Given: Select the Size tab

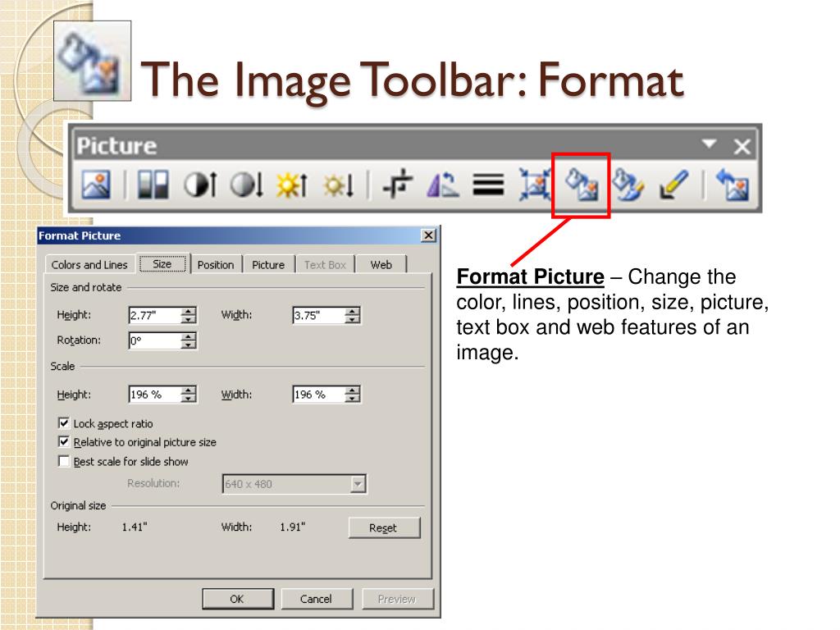Looking at the screenshot, I should coord(162,263).
